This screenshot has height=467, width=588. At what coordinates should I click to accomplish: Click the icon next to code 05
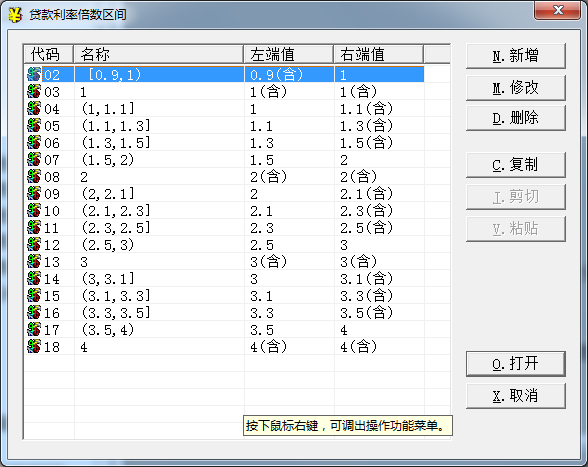[x=34, y=125]
